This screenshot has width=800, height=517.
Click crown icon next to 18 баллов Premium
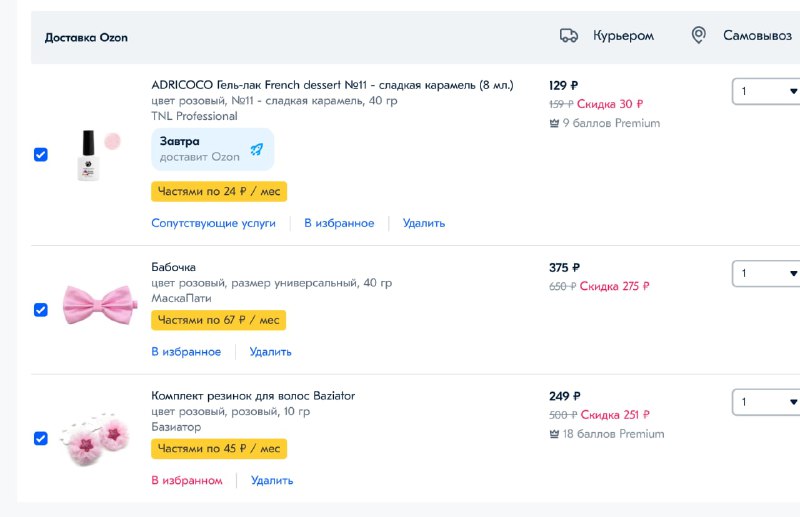[x=554, y=434]
